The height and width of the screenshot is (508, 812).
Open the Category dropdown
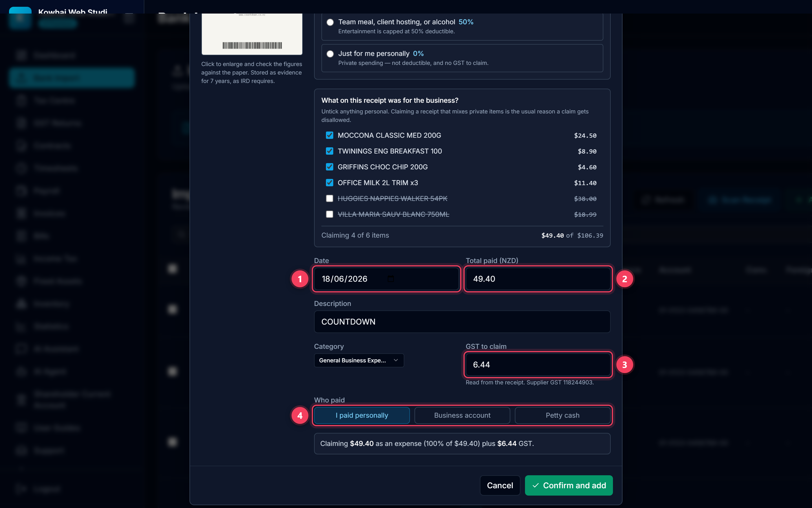(359, 360)
